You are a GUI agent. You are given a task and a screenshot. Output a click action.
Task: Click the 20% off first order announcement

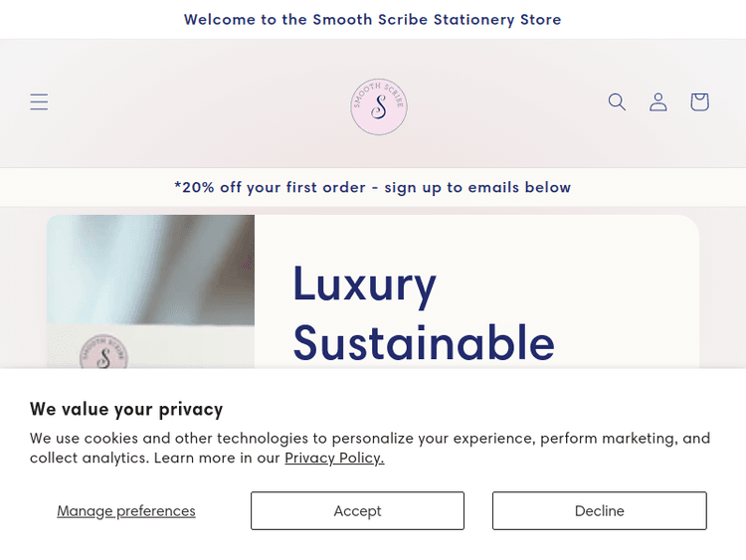[x=373, y=187]
